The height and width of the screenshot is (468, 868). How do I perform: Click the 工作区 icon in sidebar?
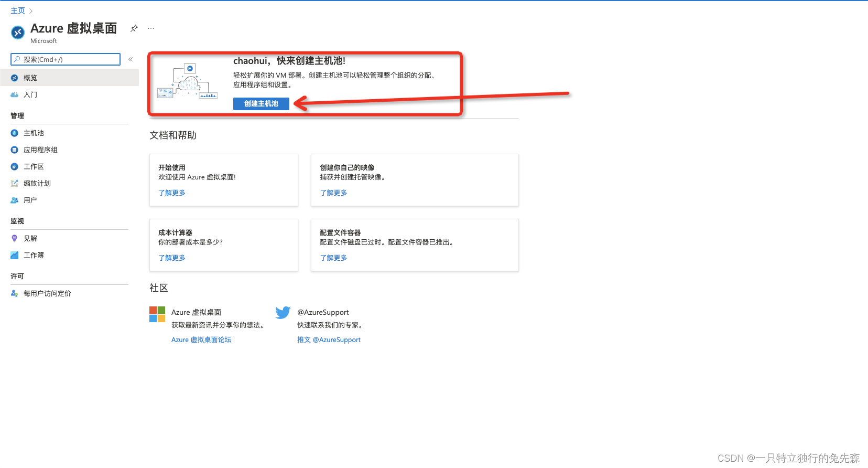point(15,166)
